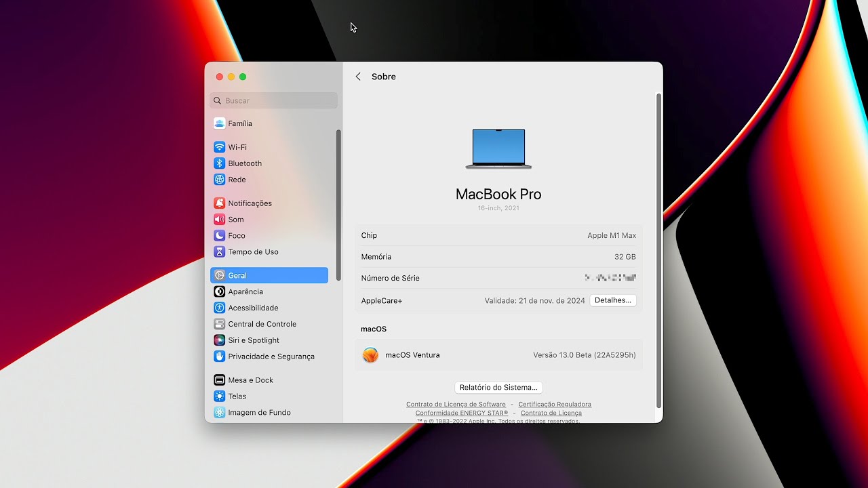Click the 16-inch, 2021 model text

pos(498,208)
